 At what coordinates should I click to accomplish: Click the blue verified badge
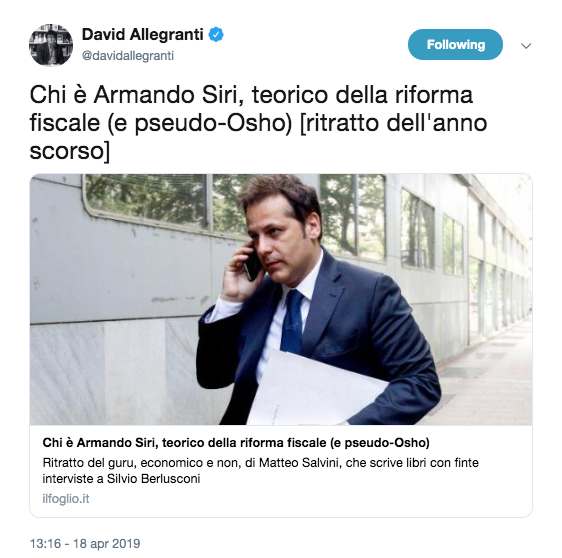tap(216, 35)
